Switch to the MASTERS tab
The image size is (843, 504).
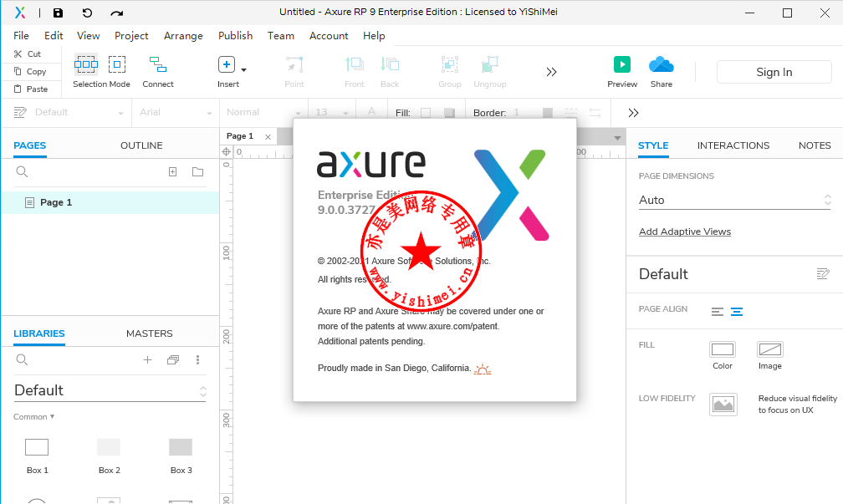pyautogui.click(x=150, y=333)
